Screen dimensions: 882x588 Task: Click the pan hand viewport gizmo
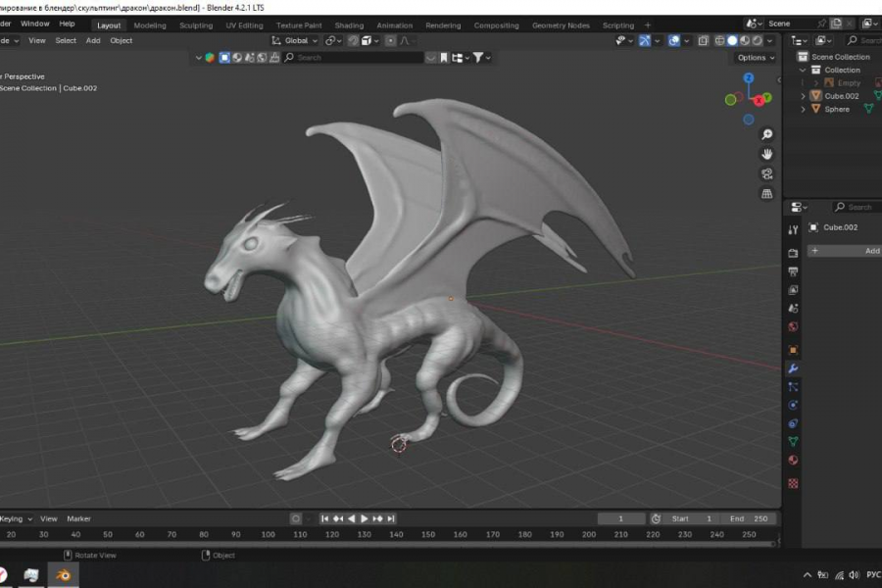pos(766,154)
